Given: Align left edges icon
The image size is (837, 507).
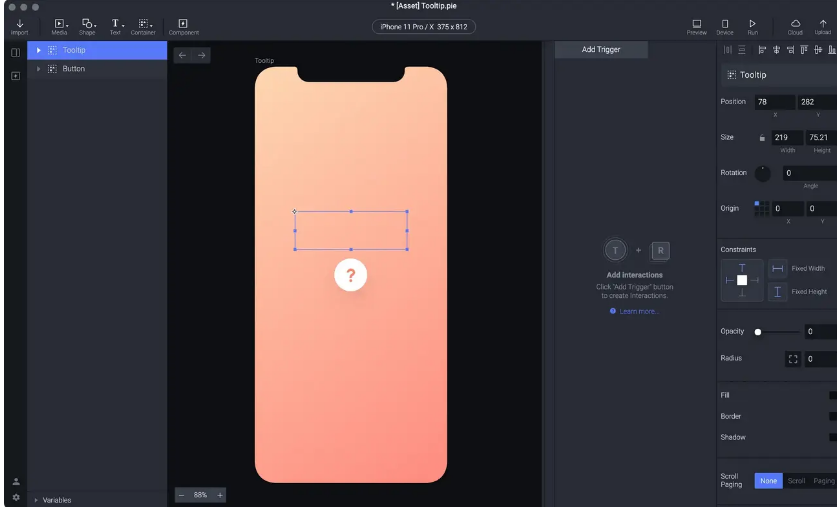Looking at the screenshot, I should click(762, 50).
